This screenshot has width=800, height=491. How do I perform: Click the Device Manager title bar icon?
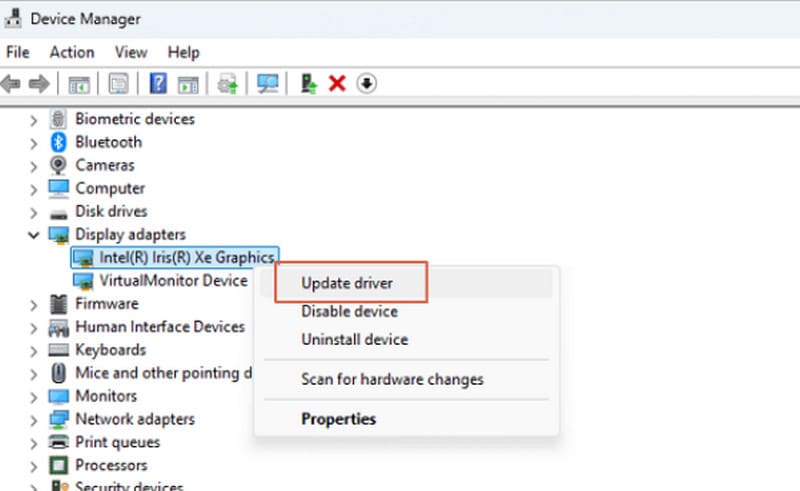click(14, 19)
